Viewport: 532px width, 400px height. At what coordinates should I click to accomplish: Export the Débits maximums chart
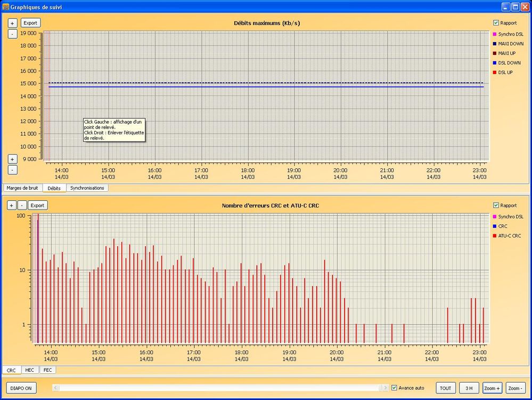pyautogui.click(x=30, y=23)
